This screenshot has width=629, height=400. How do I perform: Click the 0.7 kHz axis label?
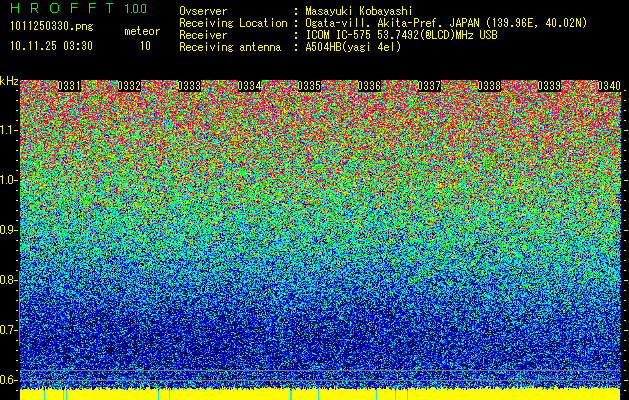tap(9, 330)
